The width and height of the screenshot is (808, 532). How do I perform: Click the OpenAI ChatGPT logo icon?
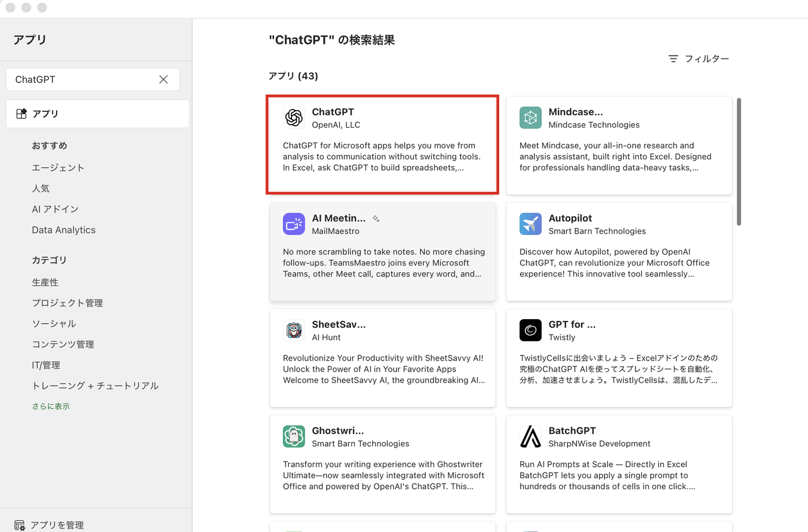(x=294, y=118)
